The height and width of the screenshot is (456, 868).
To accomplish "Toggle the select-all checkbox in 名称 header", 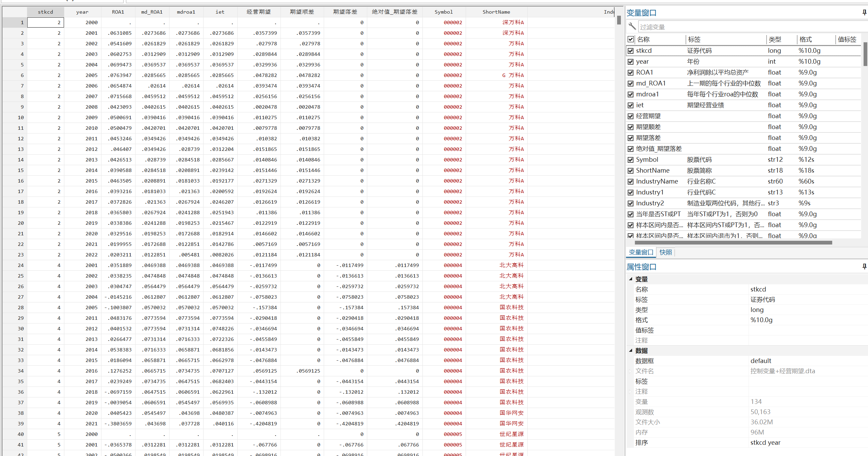I will tap(631, 39).
